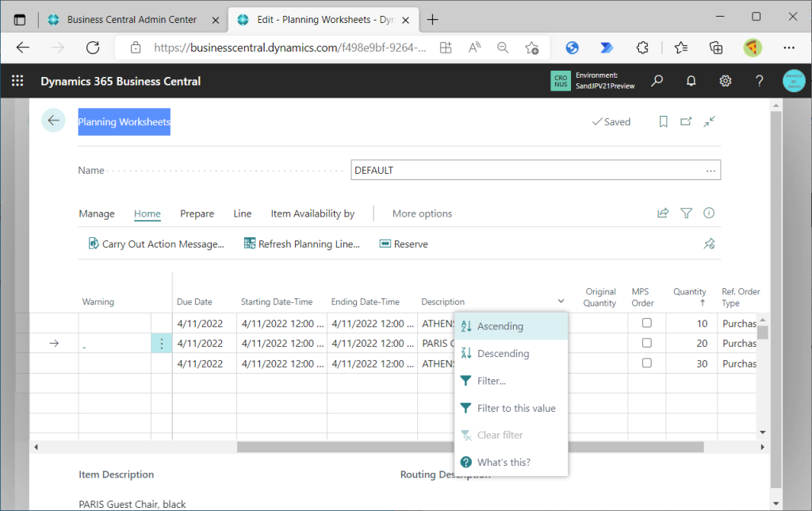Open the Business Central app launcher grid
This screenshot has height=511, width=812.
point(17,81)
